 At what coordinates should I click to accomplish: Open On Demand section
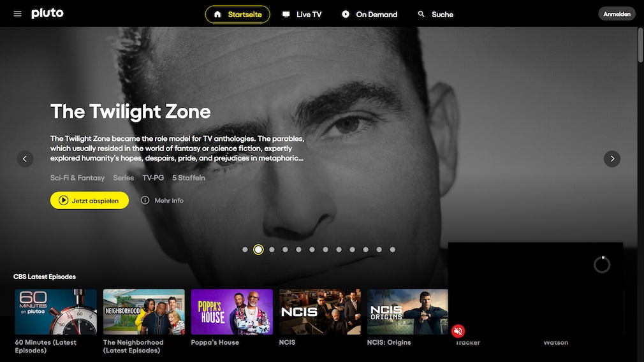coord(370,15)
